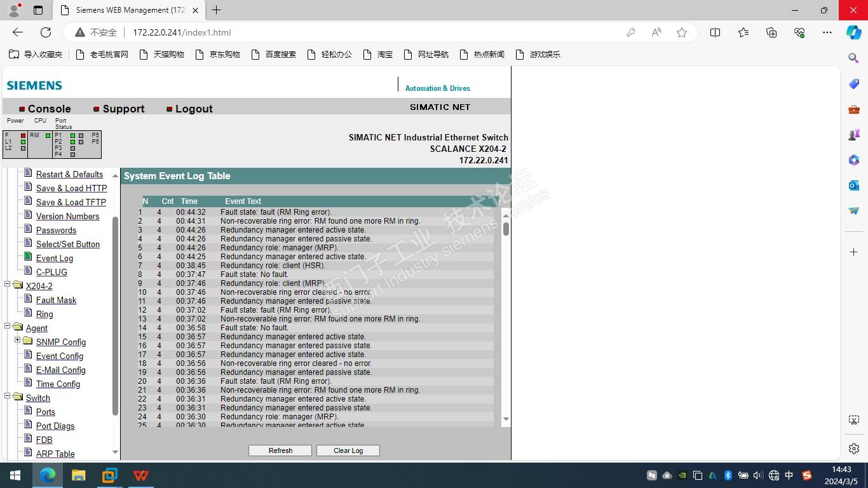Open the Copilot icon in Edge

854,32
